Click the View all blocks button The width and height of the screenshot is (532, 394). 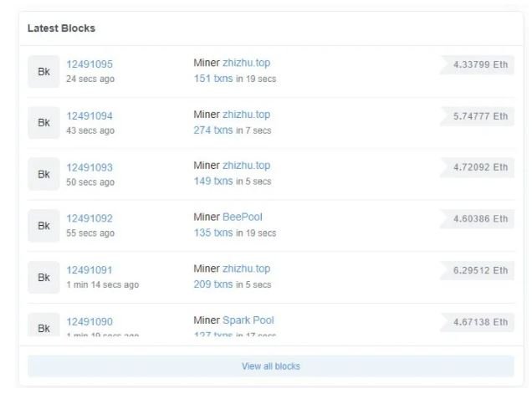271,366
